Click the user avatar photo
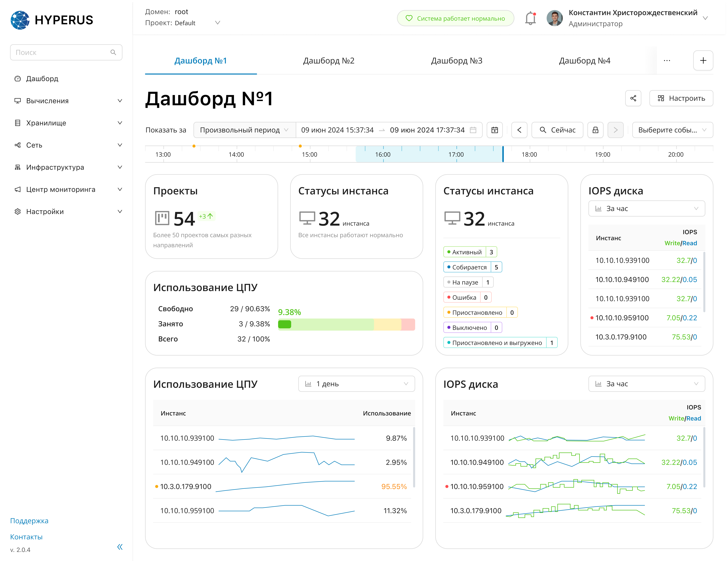The height and width of the screenshot is (561, 728). 555,18
